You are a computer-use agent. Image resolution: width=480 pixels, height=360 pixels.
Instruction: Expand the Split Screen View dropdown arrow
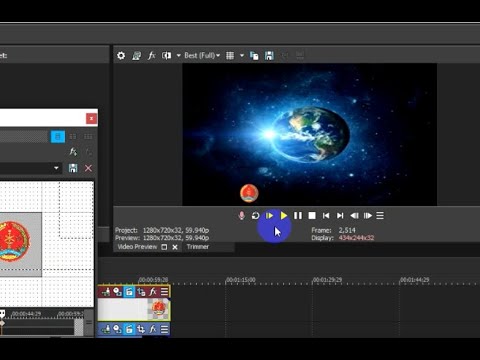click(179, 56)
